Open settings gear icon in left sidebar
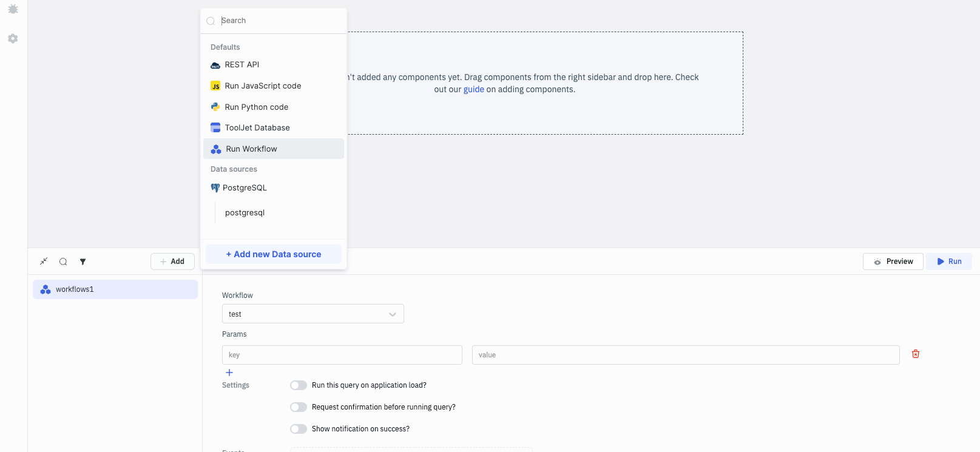 [13, 38]
